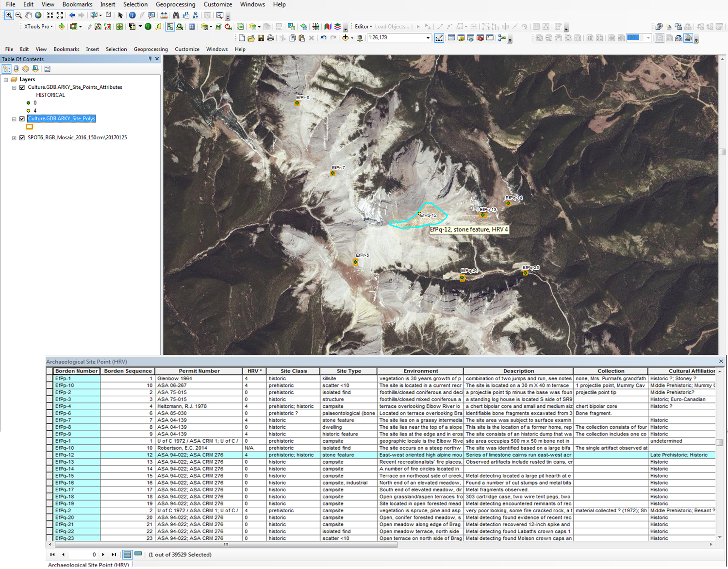The width and height of the screenshot is (728, 569).
Task: Toggle Show selected records view
Action: (x=138, y=554)
